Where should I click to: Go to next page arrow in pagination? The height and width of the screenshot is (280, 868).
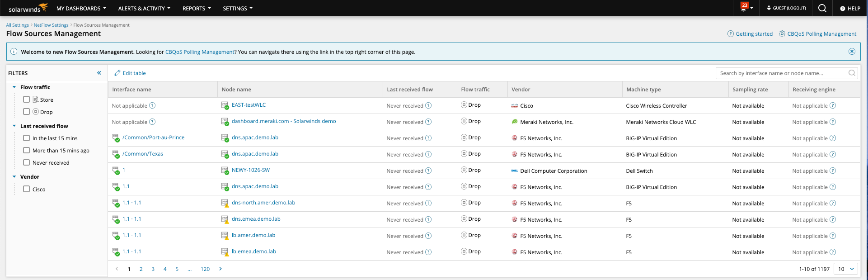click(221, 269)
